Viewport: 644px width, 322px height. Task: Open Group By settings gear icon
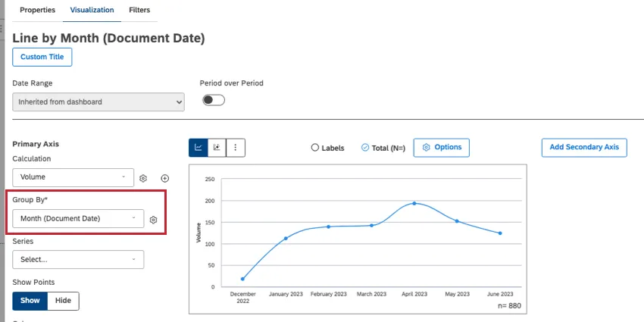[153, 220]
